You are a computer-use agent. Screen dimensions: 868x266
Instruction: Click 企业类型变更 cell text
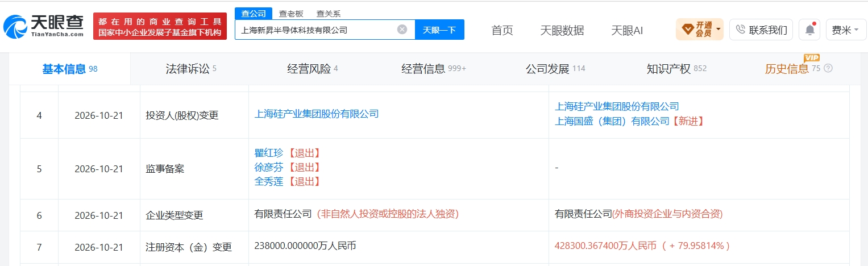(175, 216)
